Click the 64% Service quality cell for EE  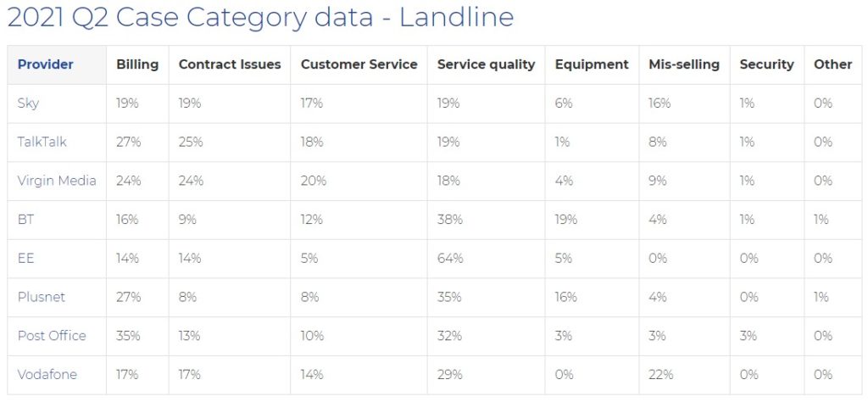pyautogui.click(x=450, y=258)
